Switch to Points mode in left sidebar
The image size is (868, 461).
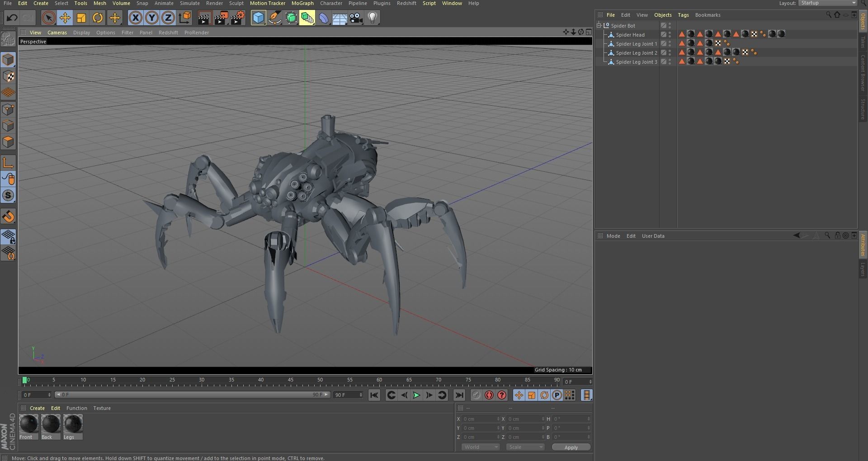pyautogui.click(x=8, y=109)
